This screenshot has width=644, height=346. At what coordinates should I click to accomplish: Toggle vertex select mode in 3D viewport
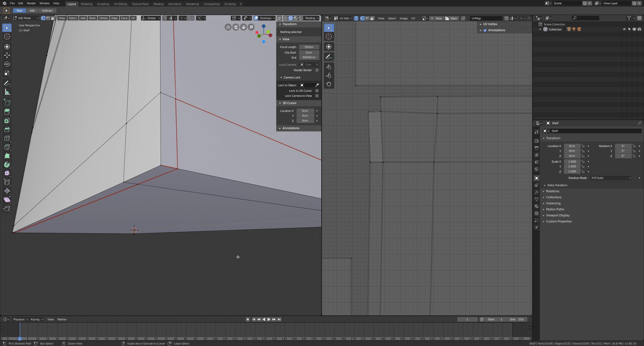click(x=43, y=18)
